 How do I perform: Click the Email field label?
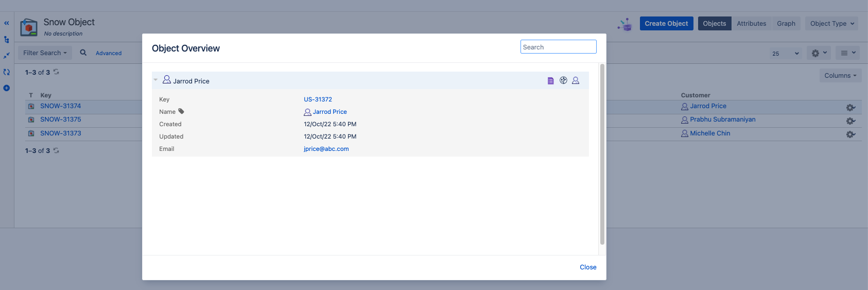(x=166, y=149)
